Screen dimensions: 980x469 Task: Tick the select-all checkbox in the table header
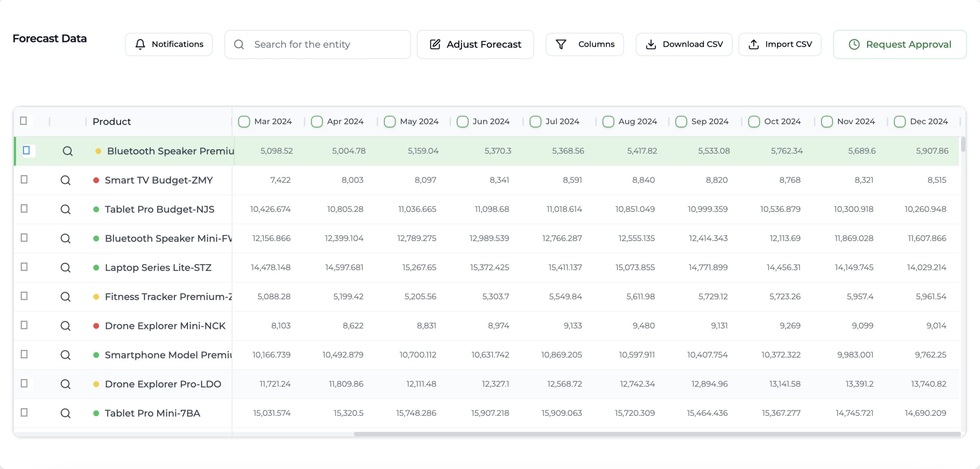(x=24, y=121)
